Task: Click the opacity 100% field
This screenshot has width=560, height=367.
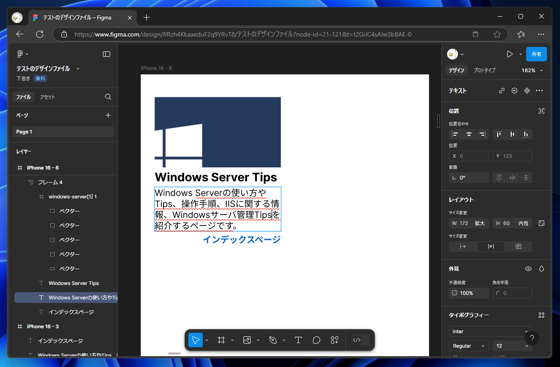Action: [469, 293]
